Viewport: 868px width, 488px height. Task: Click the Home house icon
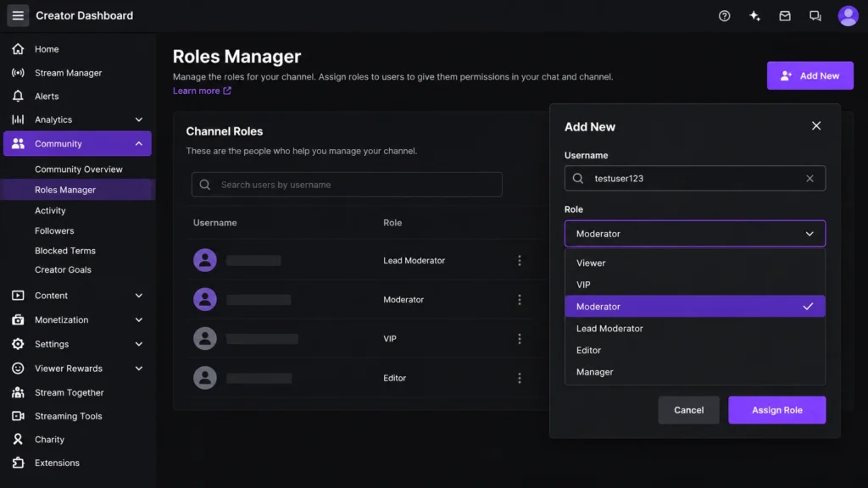[18, 49]
